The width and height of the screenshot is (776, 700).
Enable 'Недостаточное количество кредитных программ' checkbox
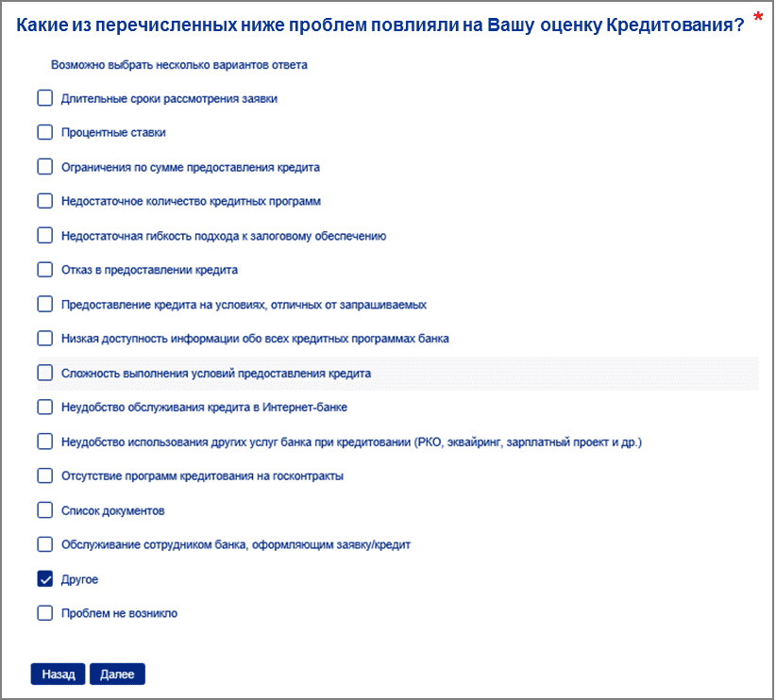45,201
